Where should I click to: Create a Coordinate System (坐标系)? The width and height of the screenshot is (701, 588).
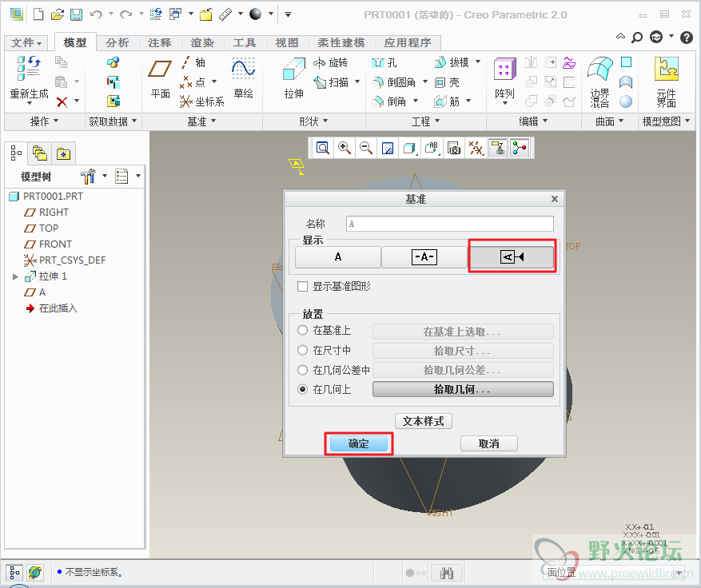tap(202, 102)
